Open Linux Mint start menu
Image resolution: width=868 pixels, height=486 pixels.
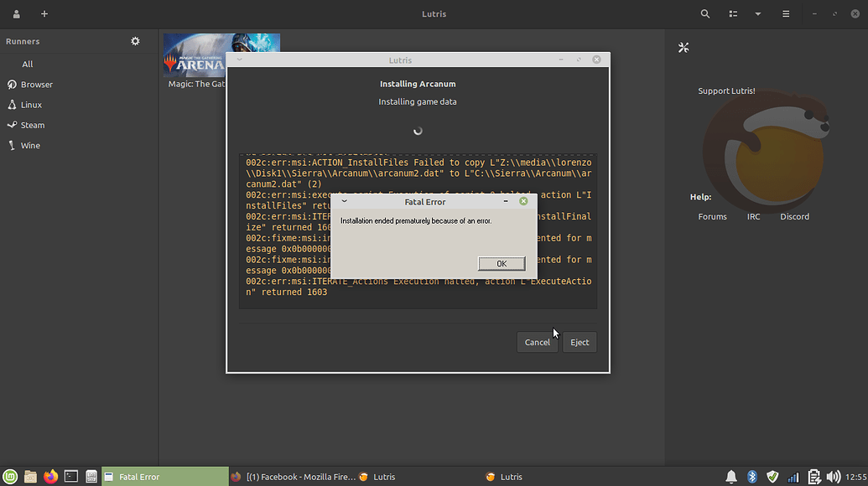pos(10,477)
